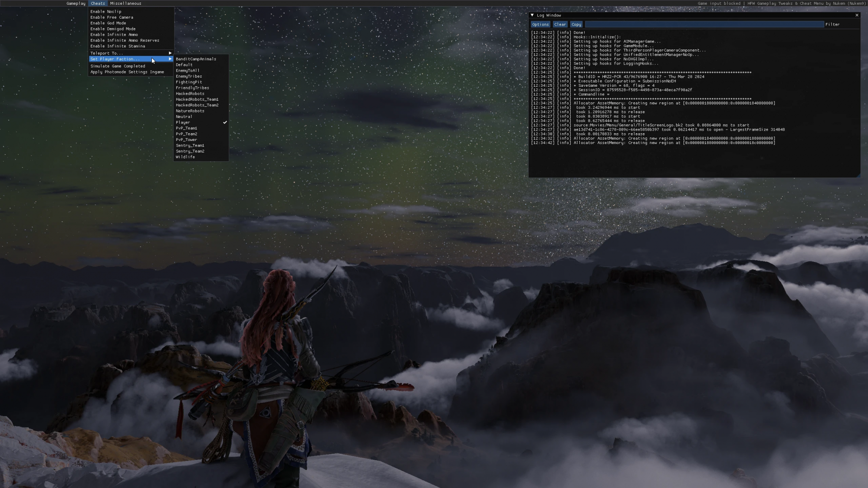Toggle Enable Infinite Ammo
Viewport: 868px width, 488px height.
coord(131,35)
